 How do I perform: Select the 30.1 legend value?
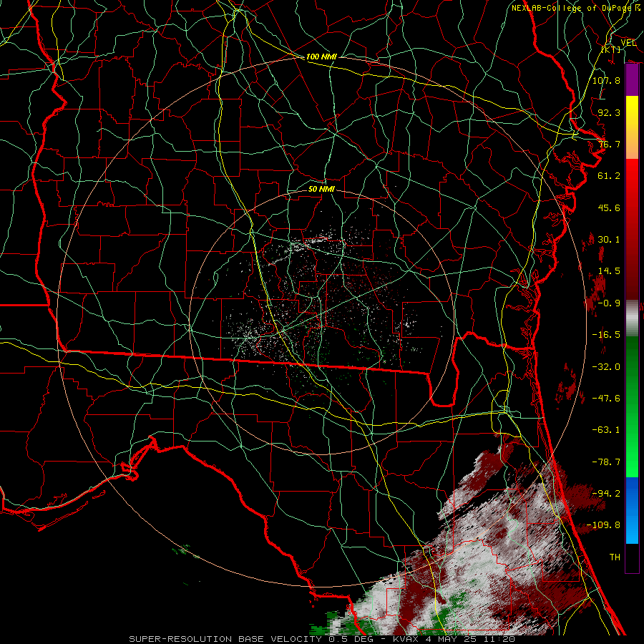point(609,240)
